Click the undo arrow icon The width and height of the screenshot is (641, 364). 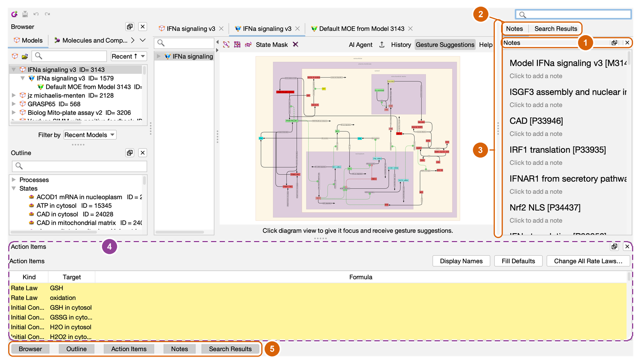pyautogui.click(x=36, y=14)
